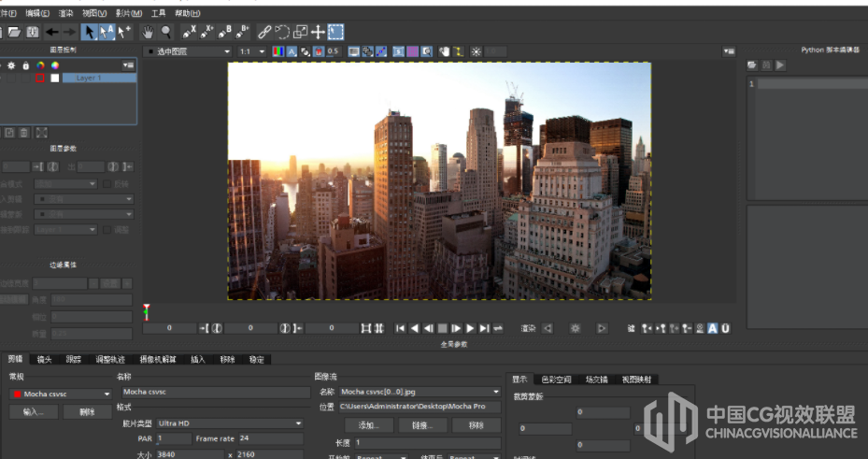Image resolution: width=868 pixels, height=459 pixels.
Task: Select the Create X-Spline pen tool
Action: [190, 32]
